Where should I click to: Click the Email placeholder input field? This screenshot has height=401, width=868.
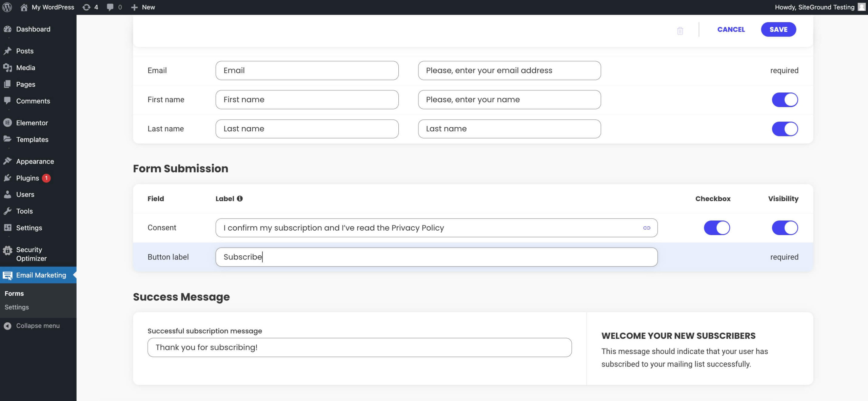coord(509,70)
